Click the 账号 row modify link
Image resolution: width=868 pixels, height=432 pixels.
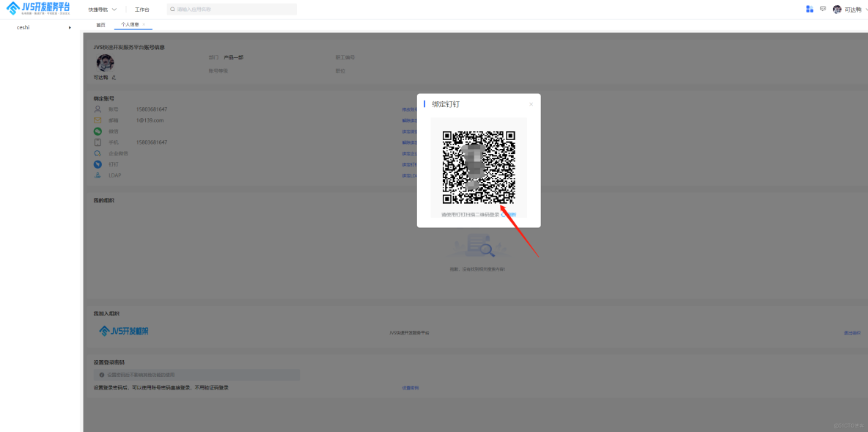[x=409, y=110]
